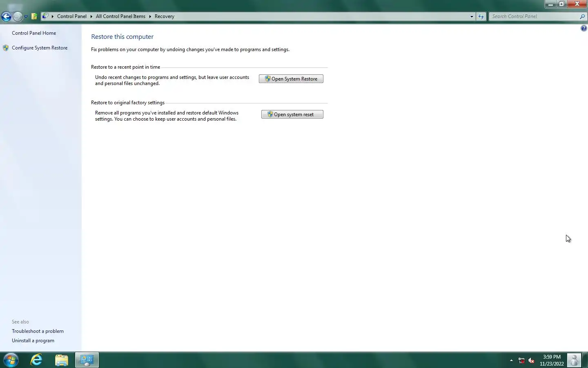This screenshot has width=588, height=368.
Task: Open Help with the blue question mark
Action: pyautogui.click(x=584, y=28)
